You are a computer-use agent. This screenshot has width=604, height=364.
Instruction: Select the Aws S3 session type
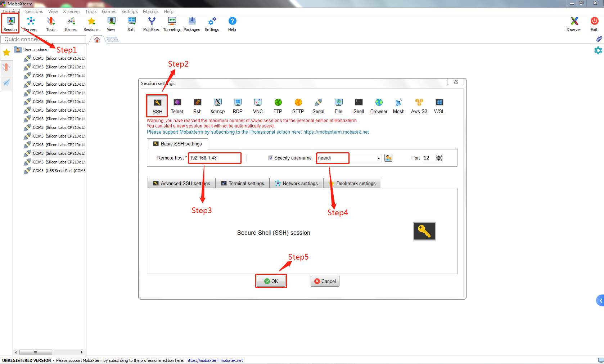419,106
